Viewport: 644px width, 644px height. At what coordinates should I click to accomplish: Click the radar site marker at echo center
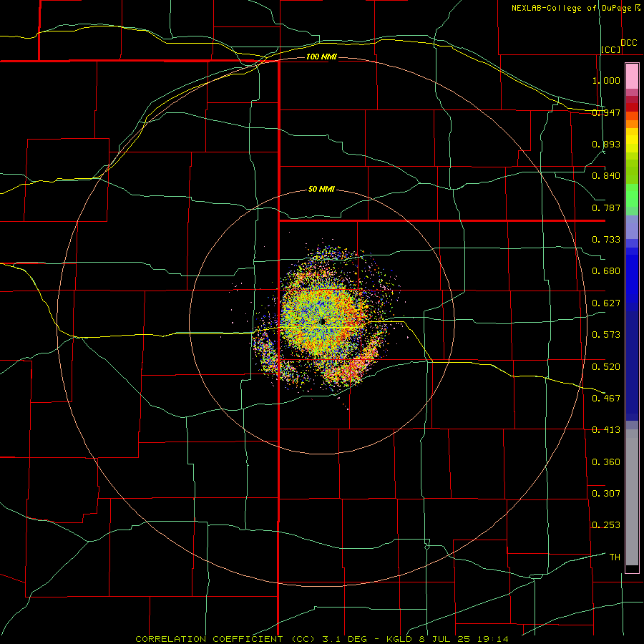(x=323, y=322)
